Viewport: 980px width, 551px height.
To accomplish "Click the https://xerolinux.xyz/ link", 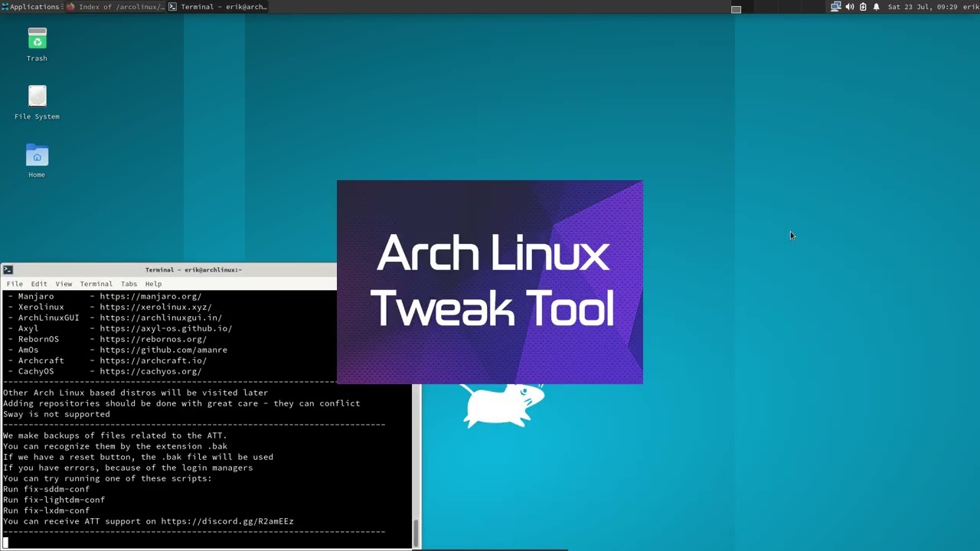I will [x=155, y=307].
